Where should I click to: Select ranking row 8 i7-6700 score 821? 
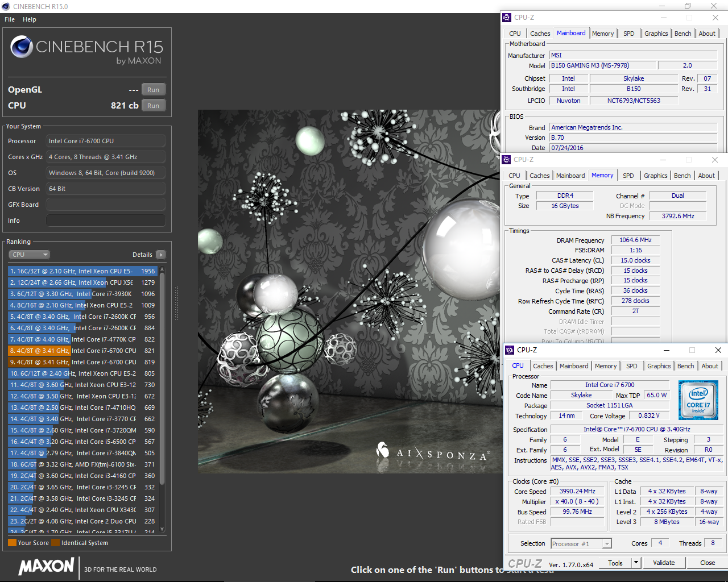pos(82,351)
